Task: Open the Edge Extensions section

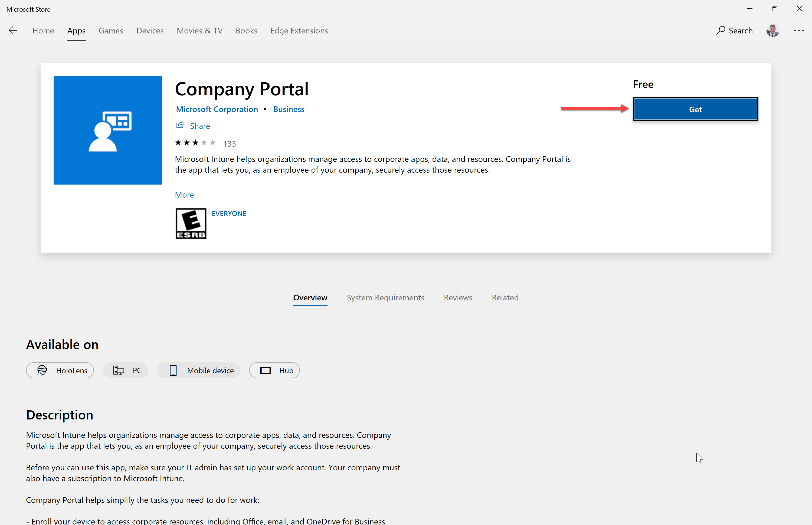Action: pyautogui.click(x=299, y=31)
